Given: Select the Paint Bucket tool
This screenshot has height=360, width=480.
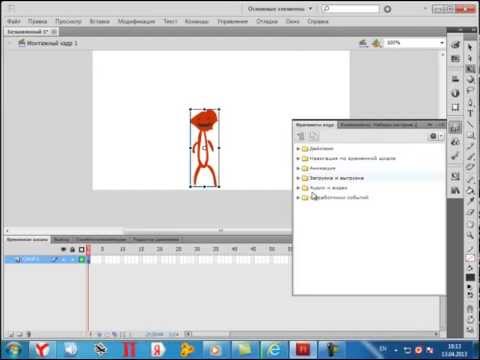Looking at the screenshot, I should click(x=470, y=191).
